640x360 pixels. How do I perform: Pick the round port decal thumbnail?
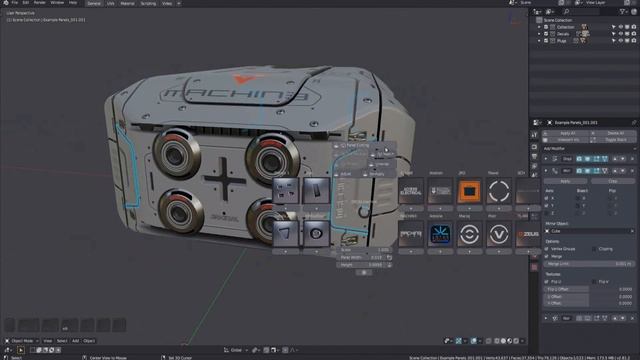point(316,234)
